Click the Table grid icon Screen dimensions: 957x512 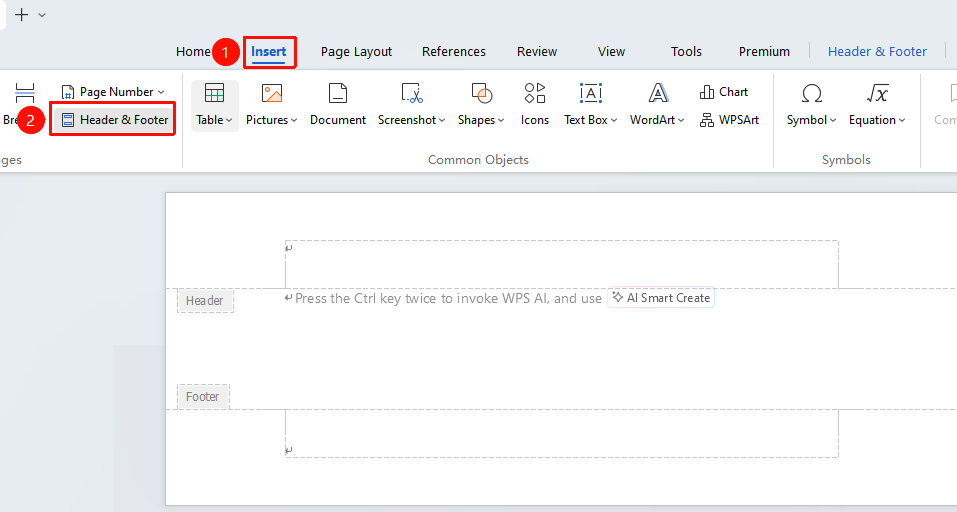[214, 93]
